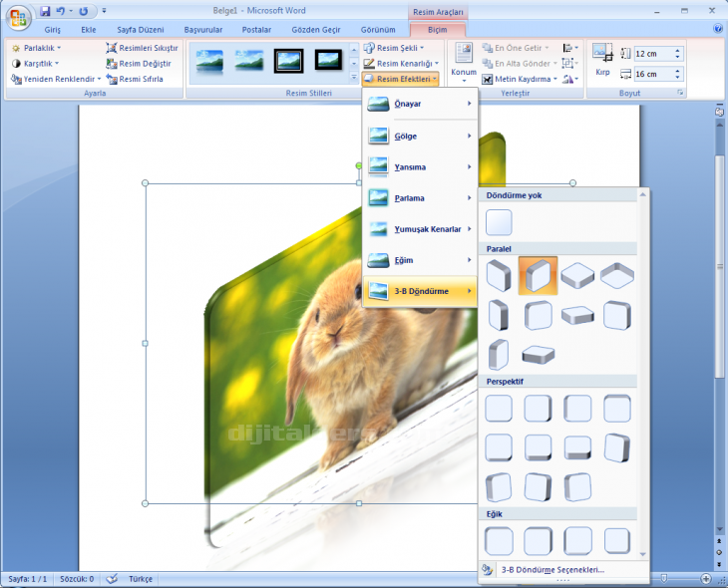Redo action in quick access toolbar
Screen dimensions: 728x588
tap(84, 11)
